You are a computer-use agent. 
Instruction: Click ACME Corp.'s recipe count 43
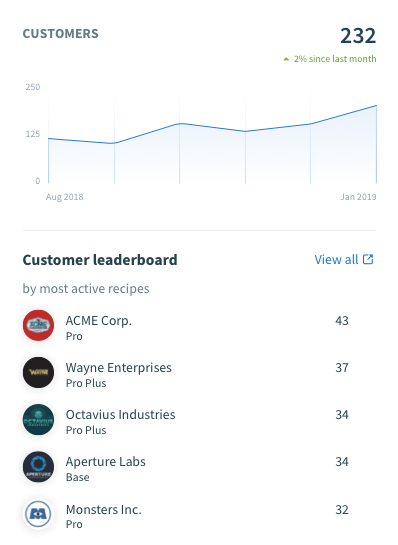[x=342, y=320]
